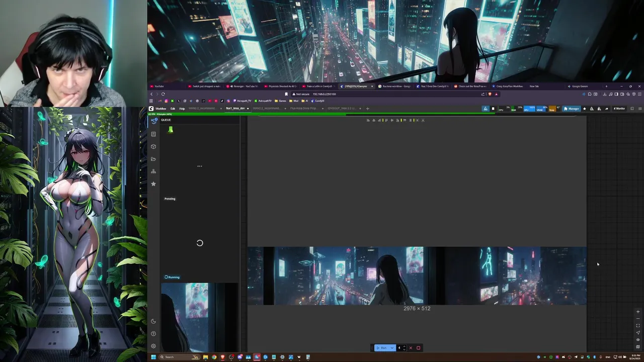Zoom in canvas with plus icon

click(x=638, y=312)
